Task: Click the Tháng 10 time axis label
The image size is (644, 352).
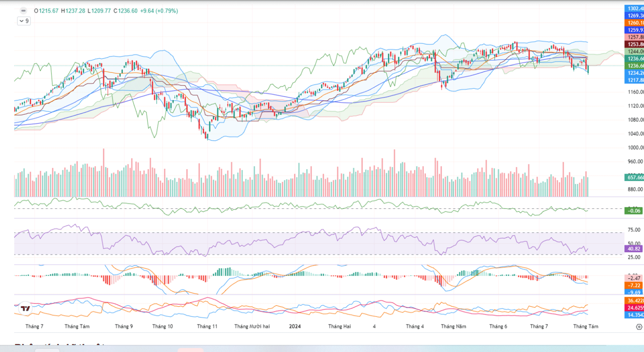Action: (x=163, y=326)
